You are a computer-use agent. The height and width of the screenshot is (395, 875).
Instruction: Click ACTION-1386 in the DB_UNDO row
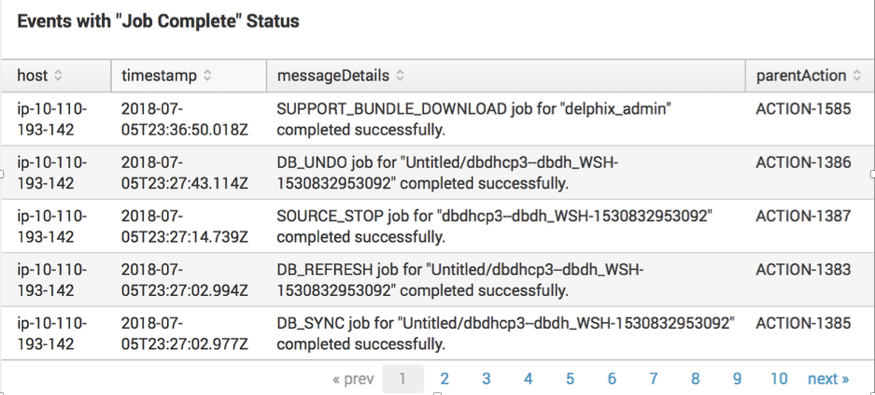(x=804, y=162)
